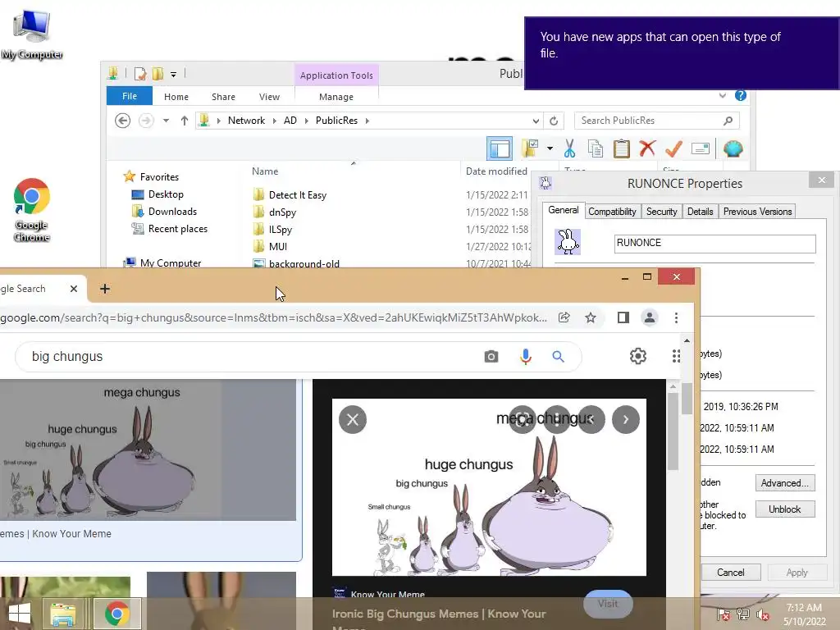Click the clipboard Paste icon in Explorer
The height and width of the screenshot is (630, 840).
(621, 148)
